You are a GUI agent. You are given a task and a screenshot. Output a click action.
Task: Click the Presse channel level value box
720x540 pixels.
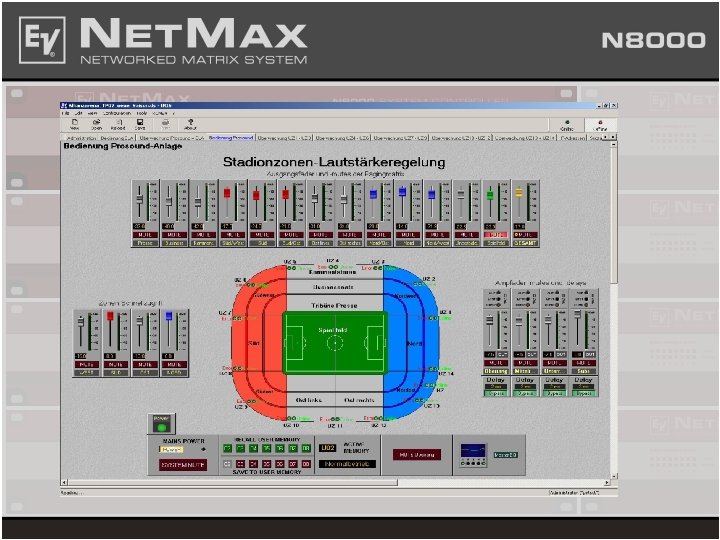point(140,226)
